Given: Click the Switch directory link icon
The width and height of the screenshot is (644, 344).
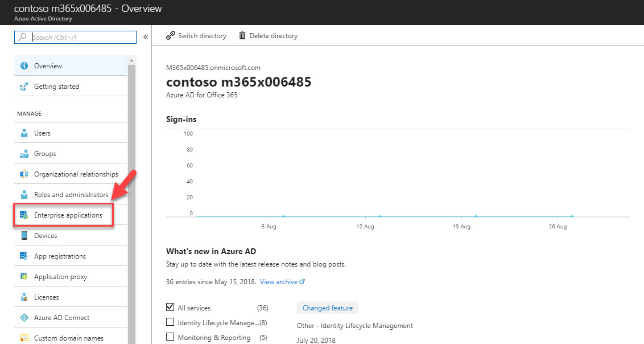Looking at the screenshot, I should pyautogui.click(x=171, y=36).
